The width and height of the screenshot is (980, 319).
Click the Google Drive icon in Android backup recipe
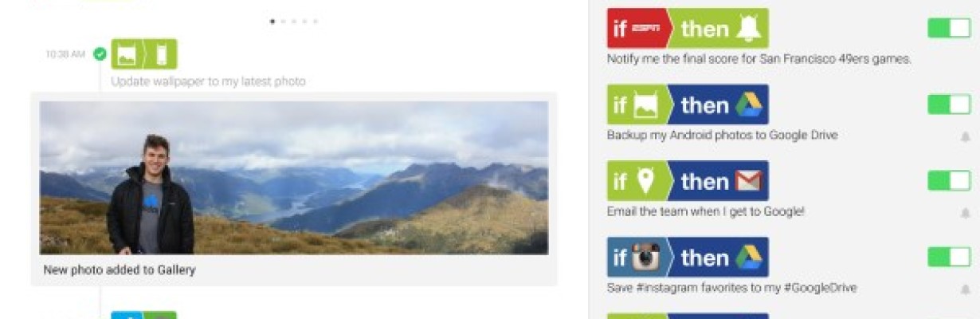point(749,105)
